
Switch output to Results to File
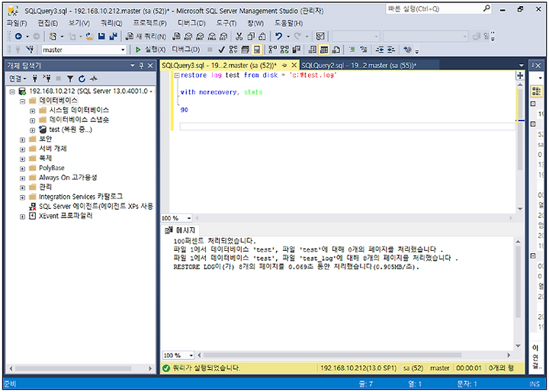(x=336, y=50)
